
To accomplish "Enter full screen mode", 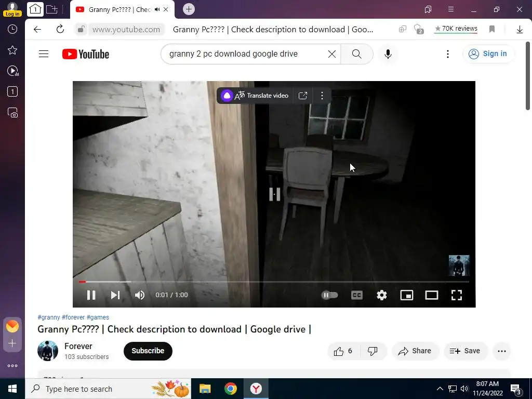I will pyautogui.click(x=457, y=295).
